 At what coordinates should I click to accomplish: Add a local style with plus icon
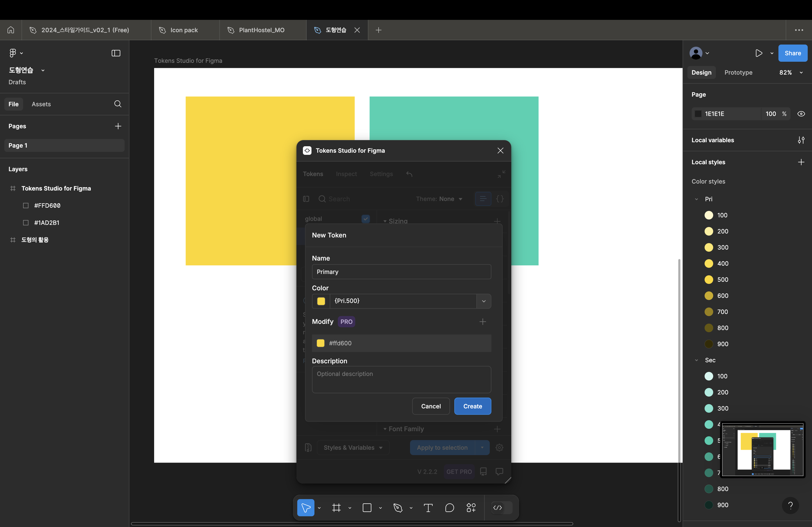point(801,162)
